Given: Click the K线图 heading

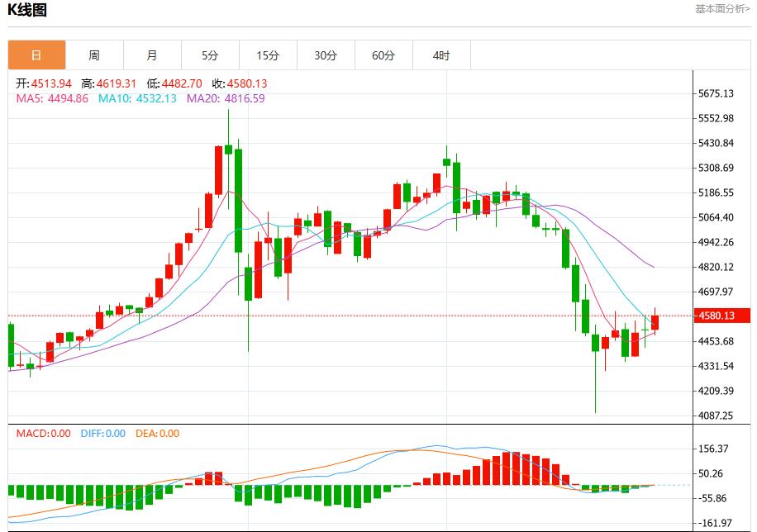Looking at the screenshot, I should pyautogui.click(x=28, y=11).
